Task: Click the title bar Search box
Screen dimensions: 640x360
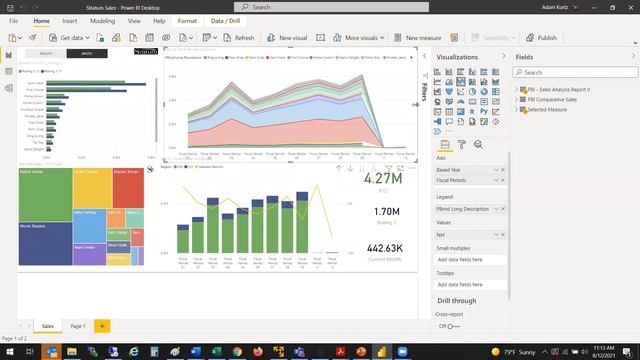Action: tap(331, 7)
